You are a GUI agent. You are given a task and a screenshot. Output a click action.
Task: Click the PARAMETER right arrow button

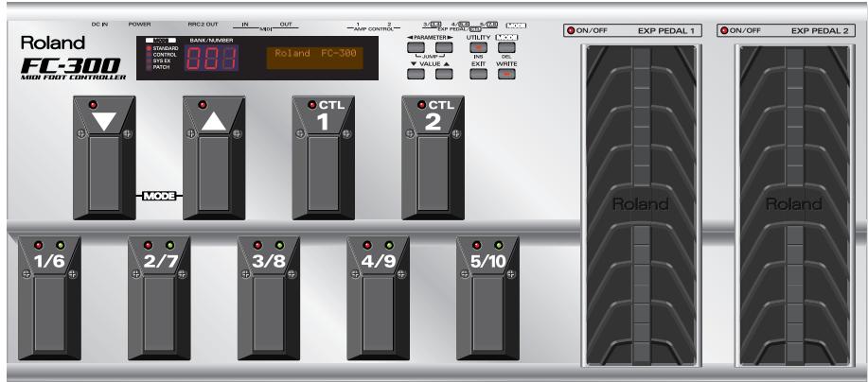tap(444, 47)
